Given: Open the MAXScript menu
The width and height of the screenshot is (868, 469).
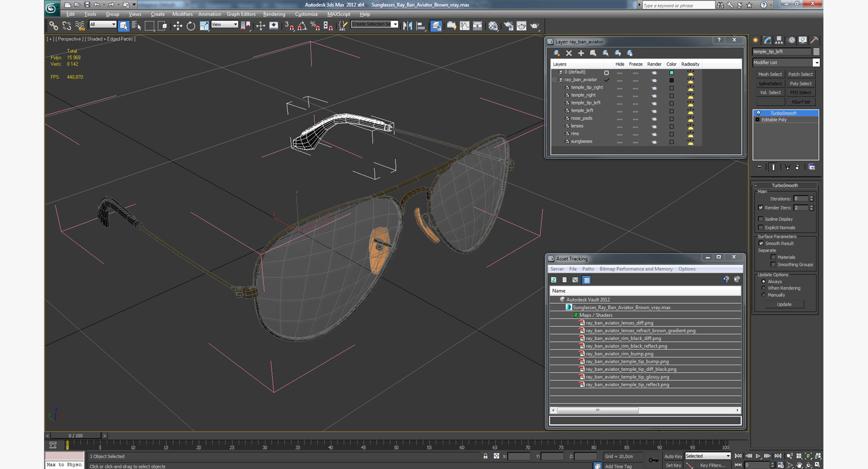Looking at the screenshot, I should tap(338, 14).
